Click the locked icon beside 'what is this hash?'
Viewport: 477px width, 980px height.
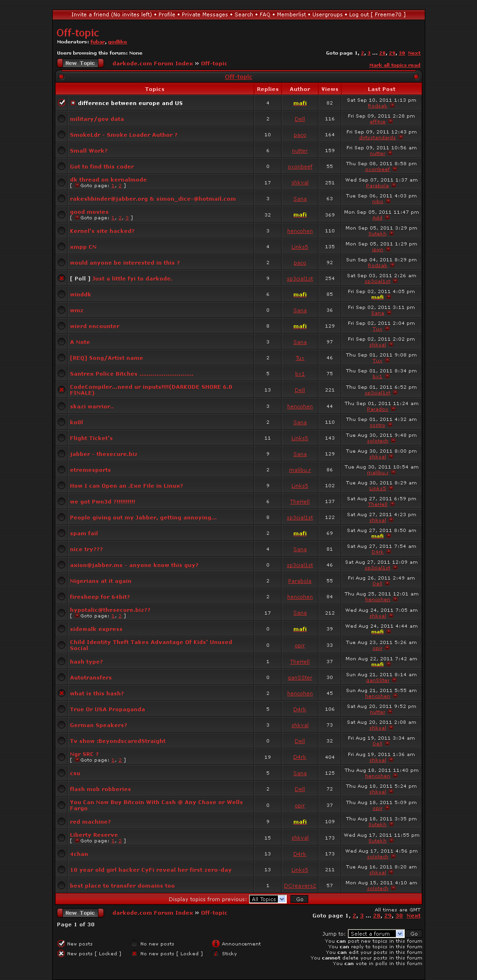click(62, 693)
